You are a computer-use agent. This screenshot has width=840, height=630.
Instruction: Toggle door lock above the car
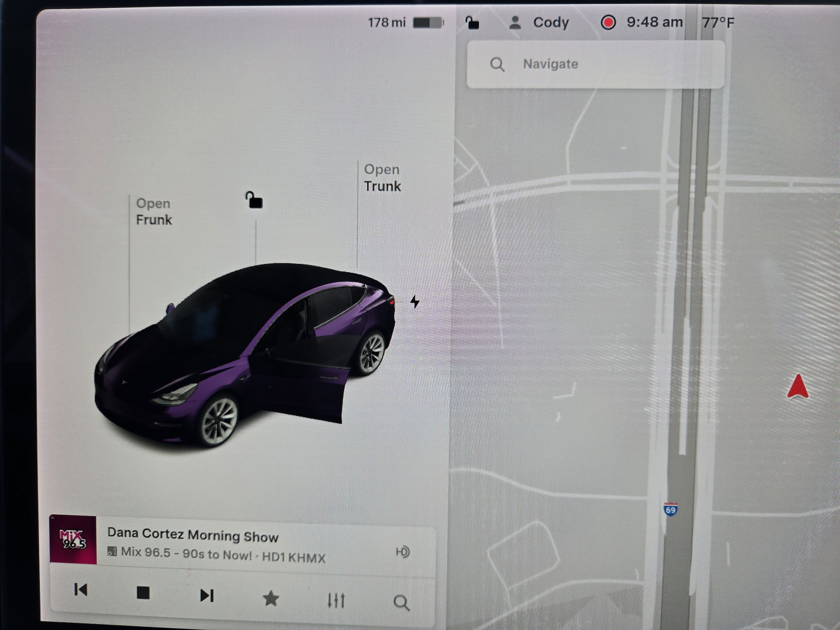coord(254,200)
